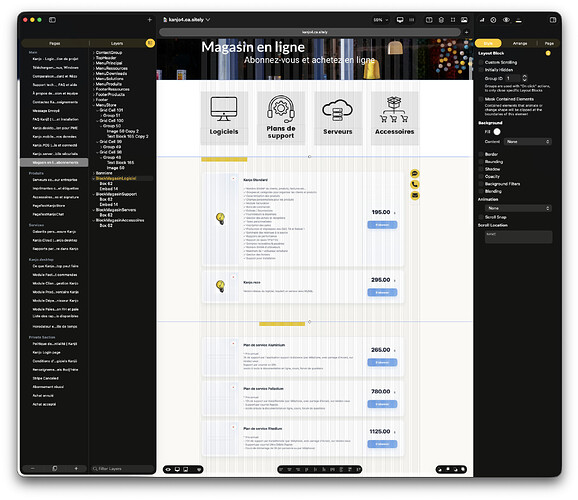Screen dimensions: 578x500
Task: Select the Style inspector tab
Action: coord(488,44)
